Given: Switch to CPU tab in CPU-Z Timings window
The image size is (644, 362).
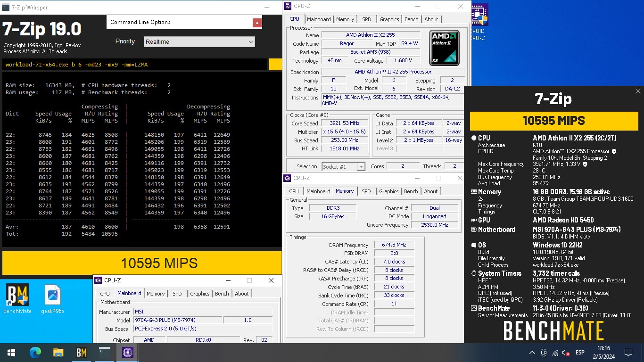Looking at the screenshot, I should 294,191.
